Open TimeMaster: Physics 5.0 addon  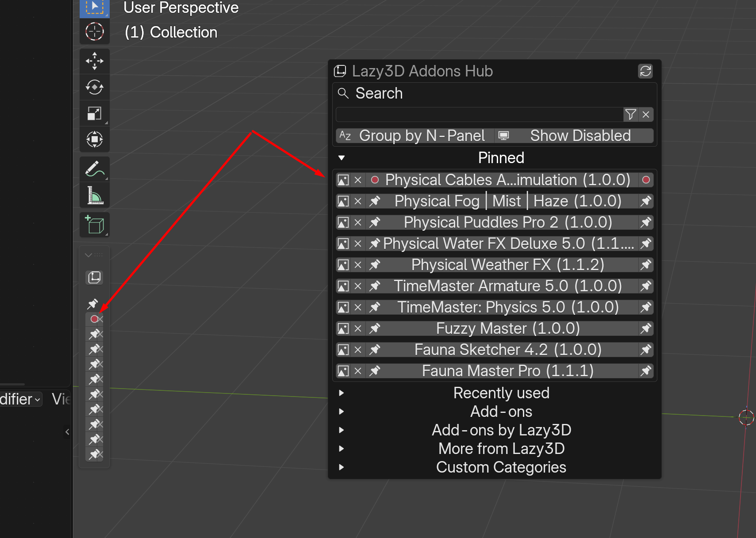(502, 307)
